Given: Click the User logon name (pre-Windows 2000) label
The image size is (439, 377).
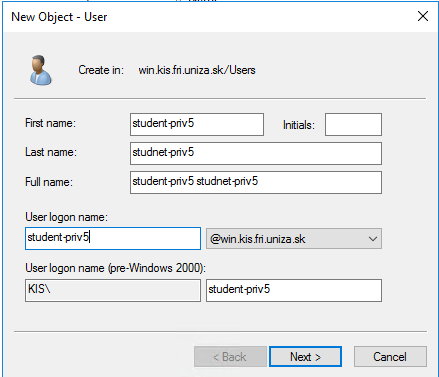Looking at the screenshot, I should [x=116, y=268].
